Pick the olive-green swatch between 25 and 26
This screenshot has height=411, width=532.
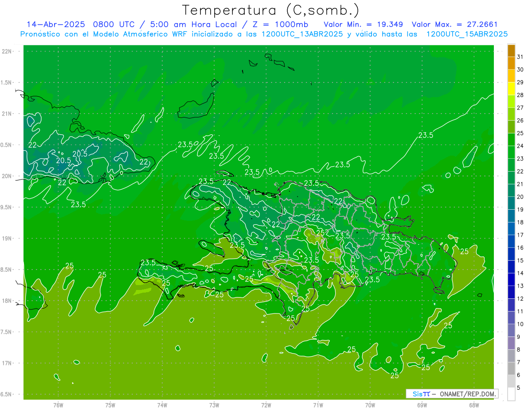511,127
